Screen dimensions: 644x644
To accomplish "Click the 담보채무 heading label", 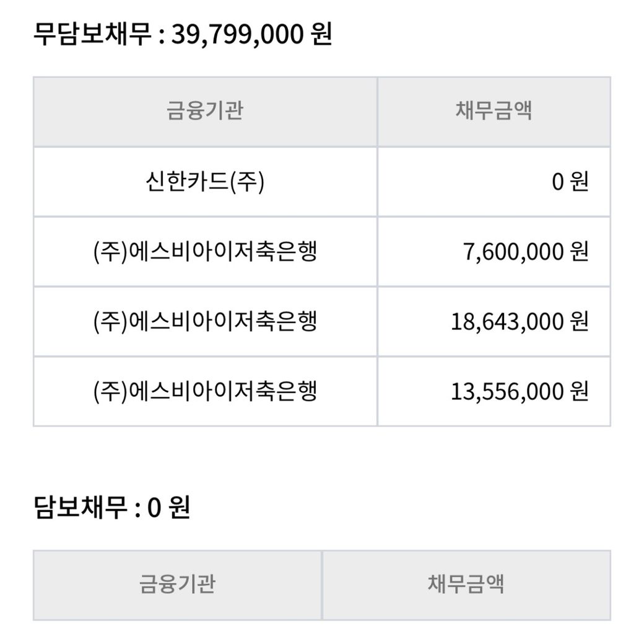I will (79, 508).
